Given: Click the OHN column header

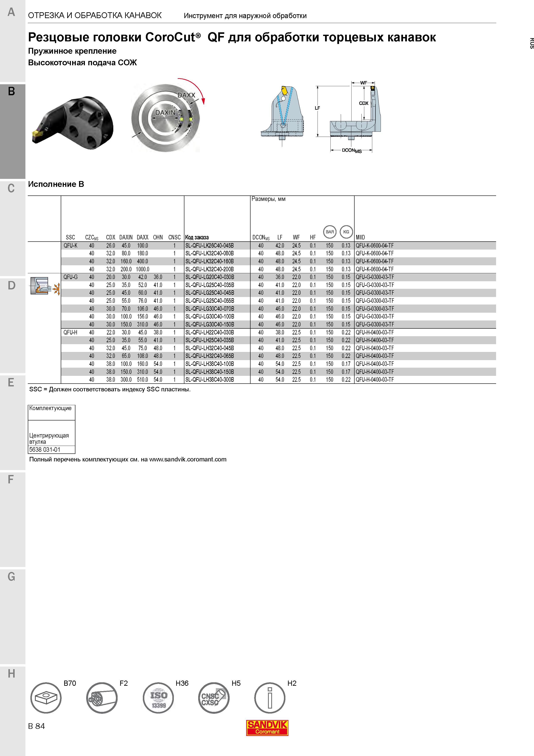Looking at the screenshot, I should [158, 237].
